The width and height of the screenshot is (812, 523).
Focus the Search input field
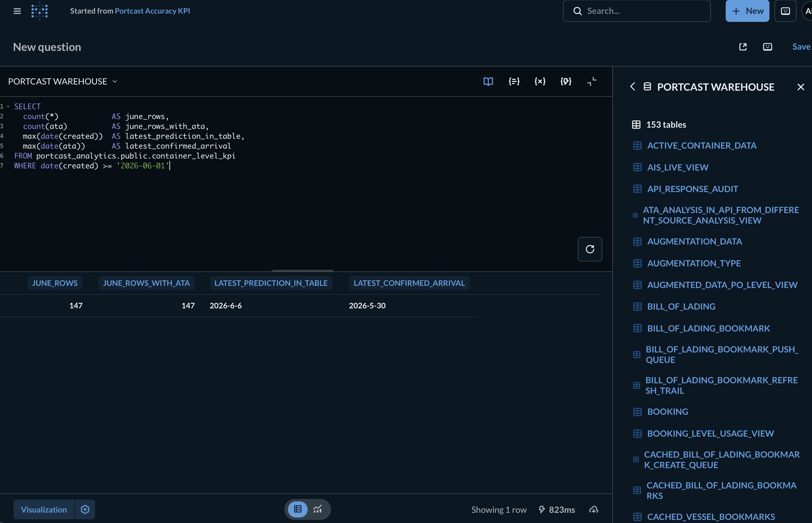click(637, 11)
